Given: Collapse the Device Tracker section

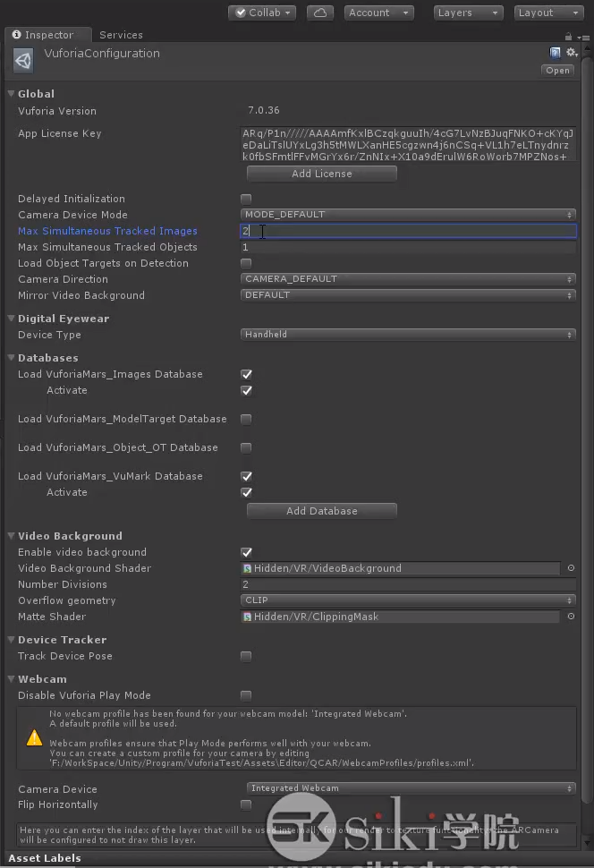Looking at the screenshot, I should [11, 640].
